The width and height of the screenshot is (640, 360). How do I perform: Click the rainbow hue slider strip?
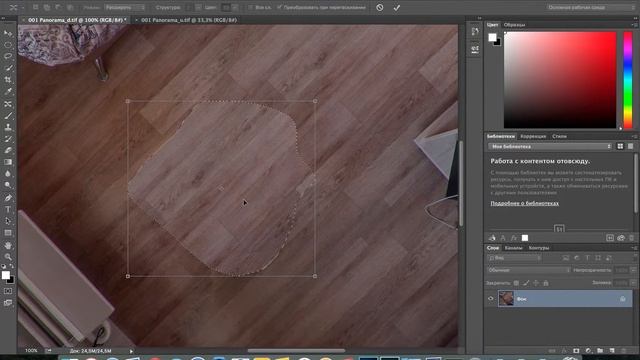point(628,80)
